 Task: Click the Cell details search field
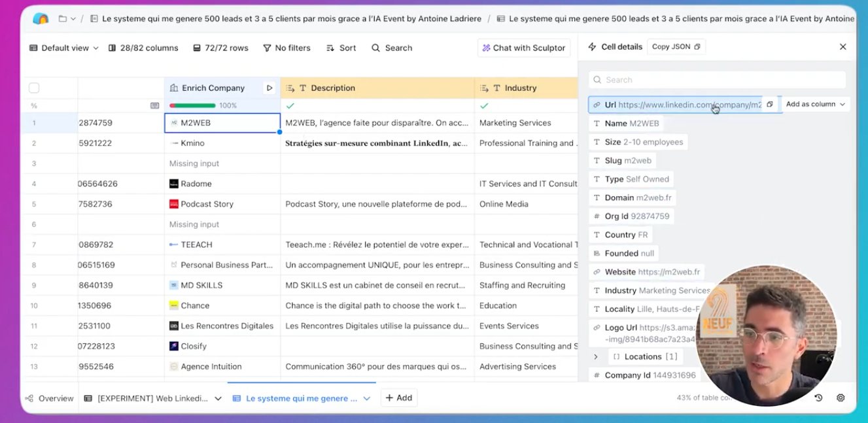click(717, 80)
